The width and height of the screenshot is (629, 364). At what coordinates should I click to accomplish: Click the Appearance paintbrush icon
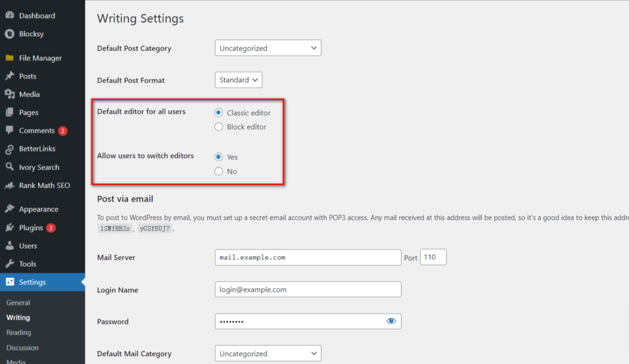tap(10, 209)
